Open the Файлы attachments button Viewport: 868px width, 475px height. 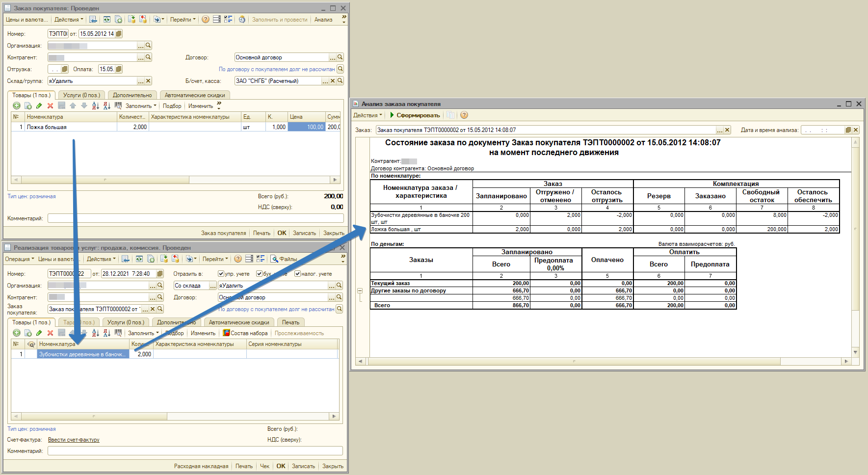(x=284, y=259)
